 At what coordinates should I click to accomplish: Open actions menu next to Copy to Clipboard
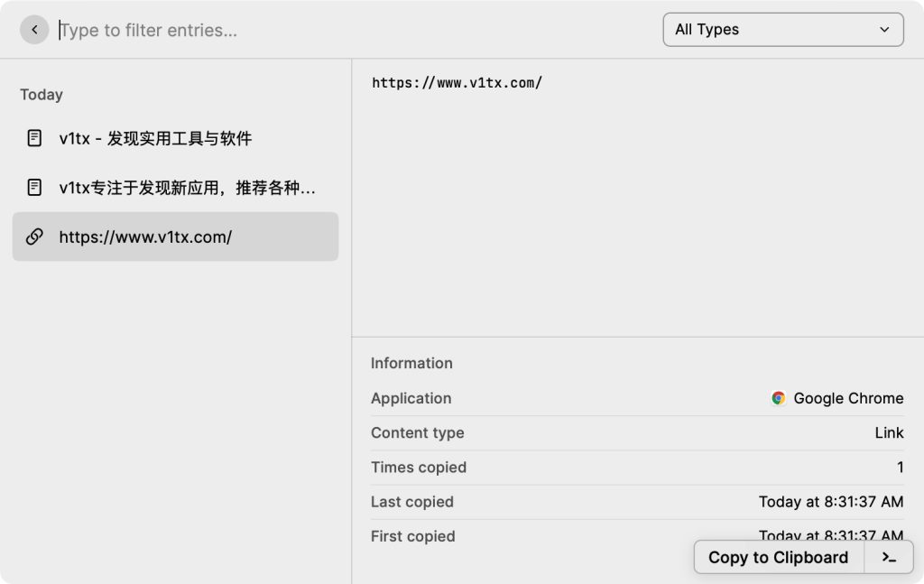click(x=889, y=557)
